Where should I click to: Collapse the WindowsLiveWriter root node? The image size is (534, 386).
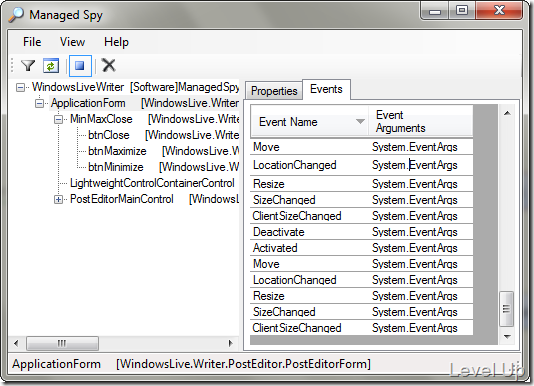tap(20, 88)
